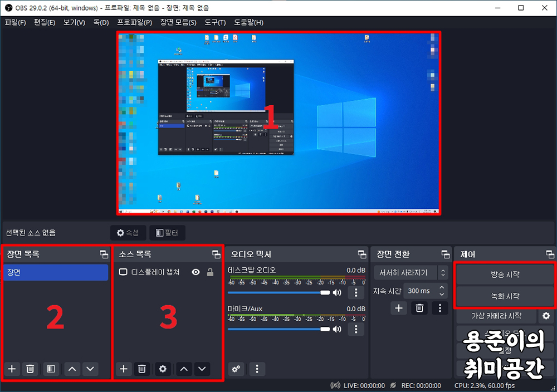Open 프로파일(P) menu

point(135,22)
